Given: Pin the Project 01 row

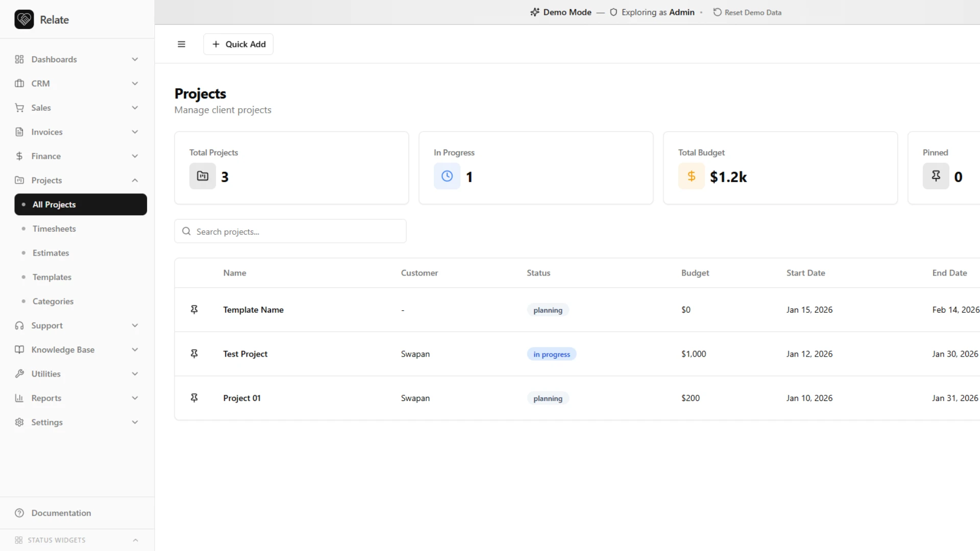Looking at the screenshot, I should coord(194,398).
